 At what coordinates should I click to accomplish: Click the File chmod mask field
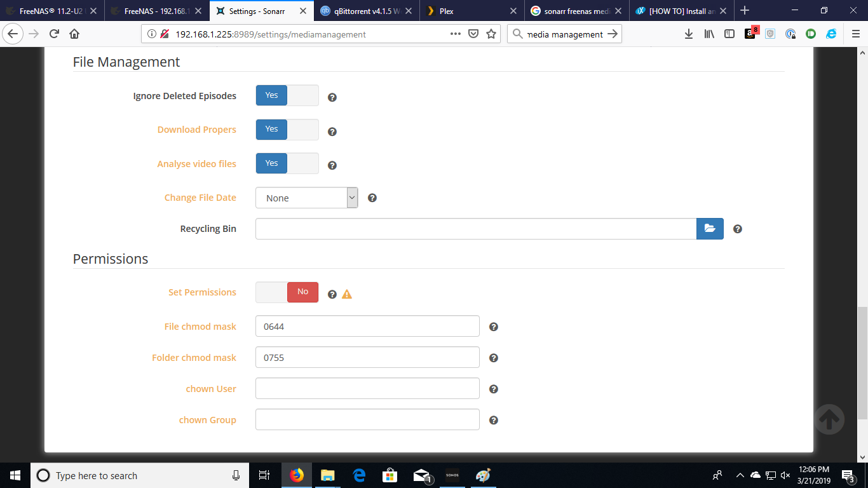click(x=367, y=326)
